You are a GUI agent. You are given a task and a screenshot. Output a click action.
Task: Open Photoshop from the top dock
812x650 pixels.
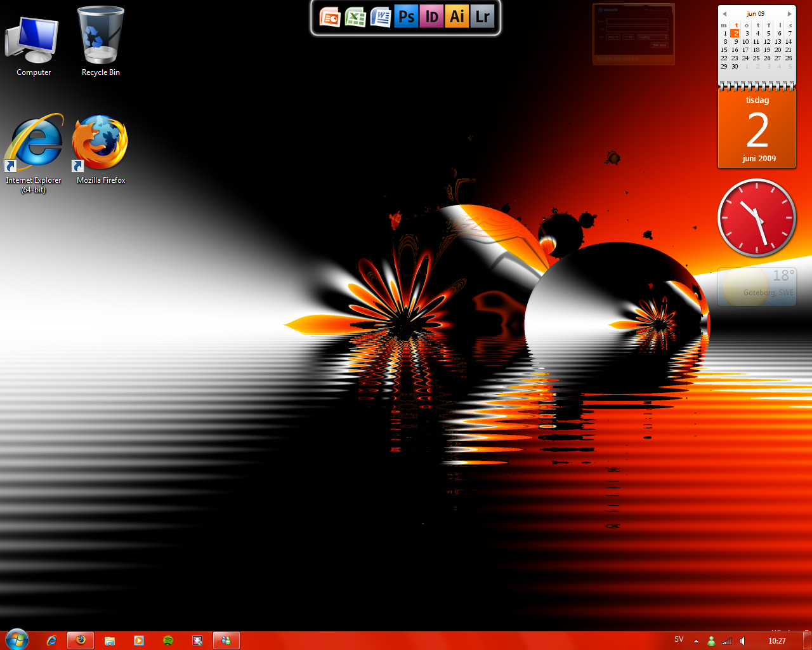pyautogui.click(x=406, y=17)
